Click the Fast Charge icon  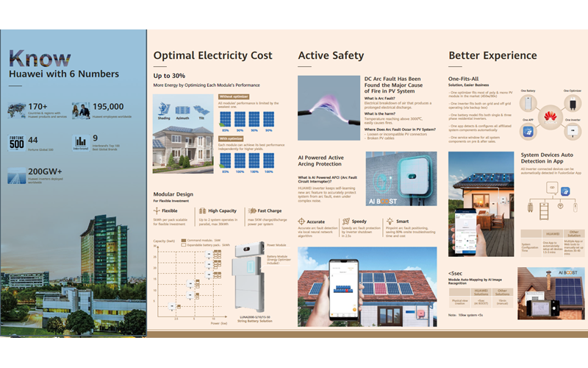252,210
